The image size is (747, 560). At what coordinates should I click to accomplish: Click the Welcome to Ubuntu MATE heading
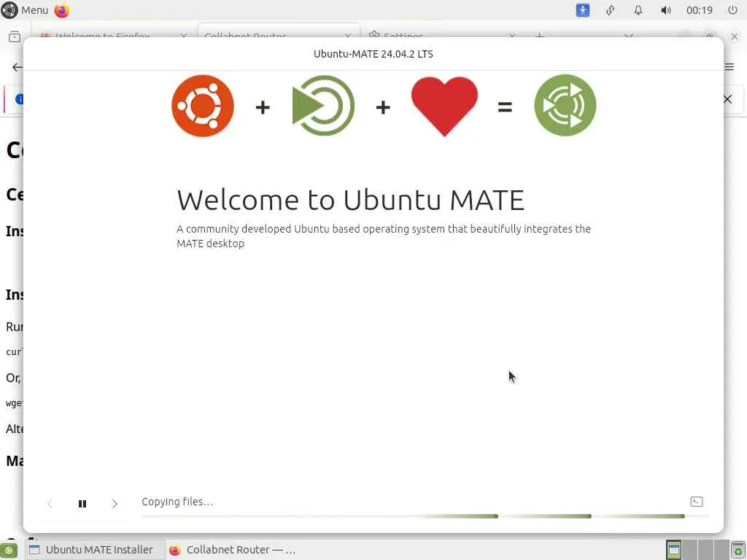351,200
